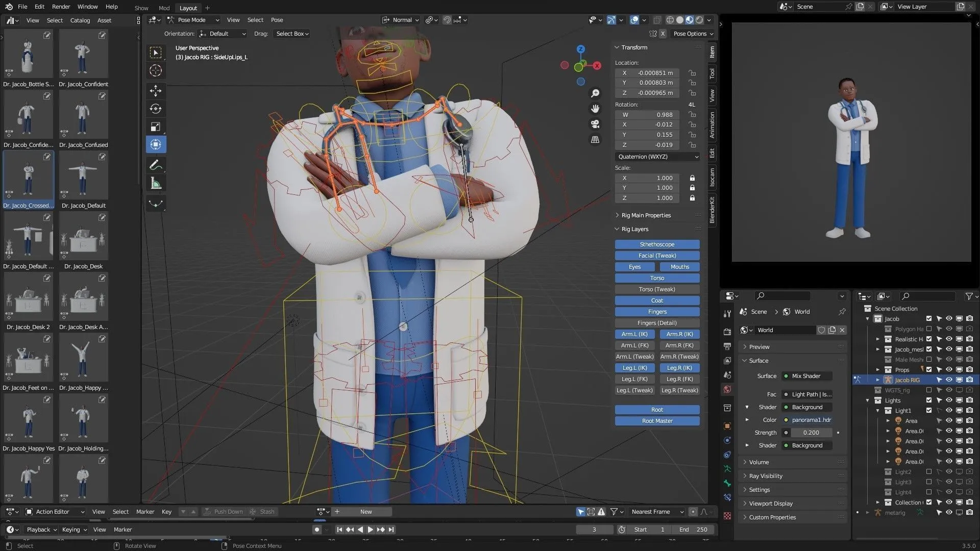The image size is (980, 551).
Task: Select the Rotate tool
Action: click(156, 109)
